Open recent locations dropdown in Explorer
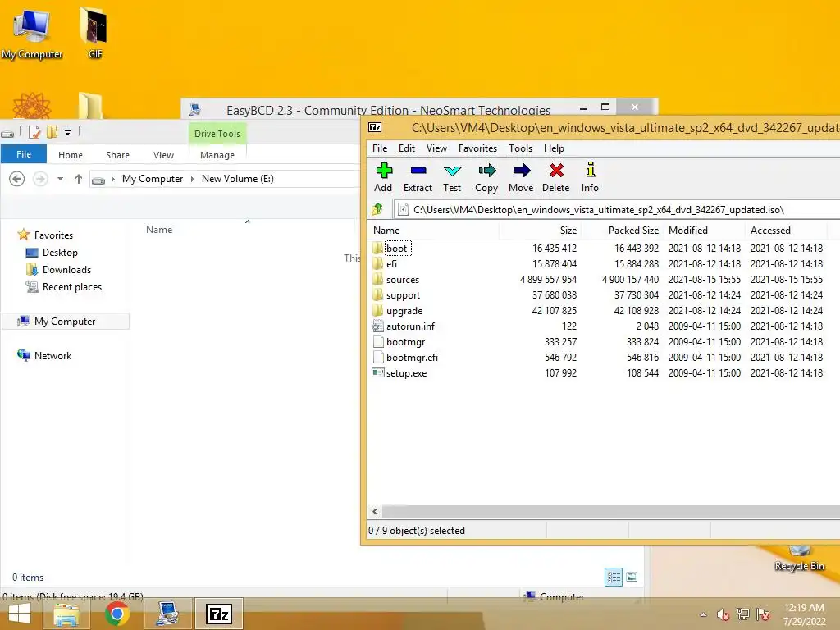This screenshot has width=840, height=630. [x=60, y=178]
